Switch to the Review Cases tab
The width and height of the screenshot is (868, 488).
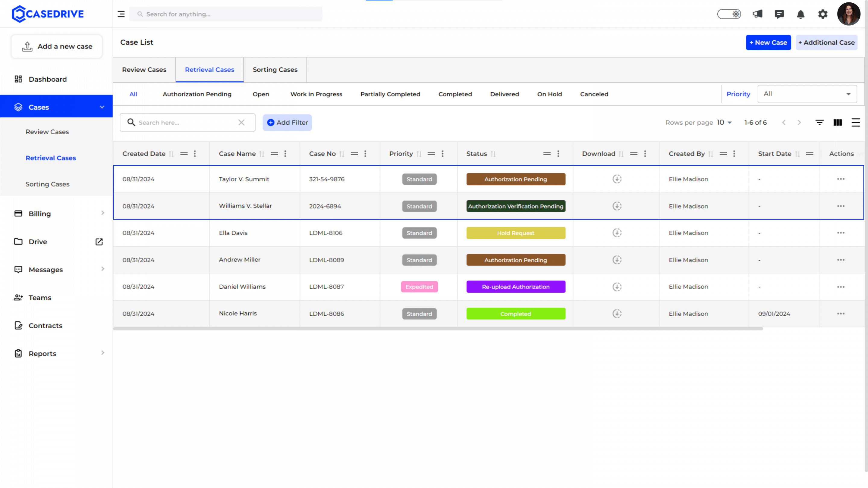[144, 70]
